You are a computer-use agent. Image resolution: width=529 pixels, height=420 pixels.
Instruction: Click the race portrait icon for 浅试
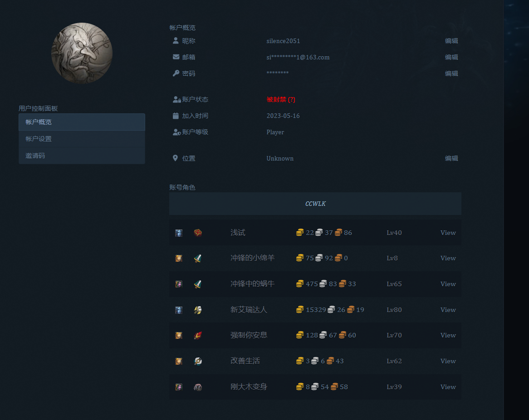click(x=179, y=233)
